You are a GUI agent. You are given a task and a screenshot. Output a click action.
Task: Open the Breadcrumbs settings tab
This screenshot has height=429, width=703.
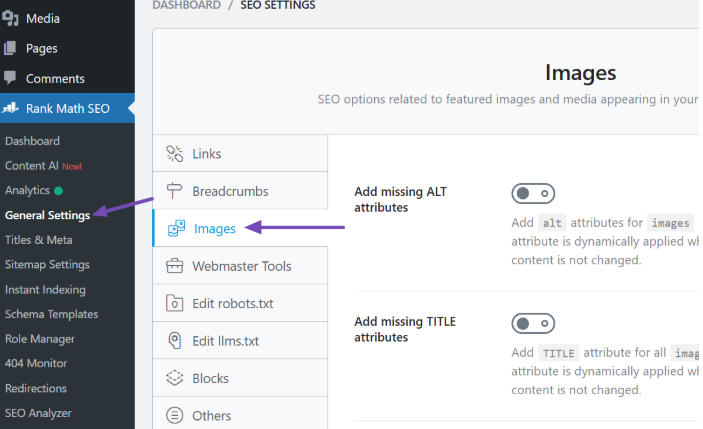click(240, 191)
